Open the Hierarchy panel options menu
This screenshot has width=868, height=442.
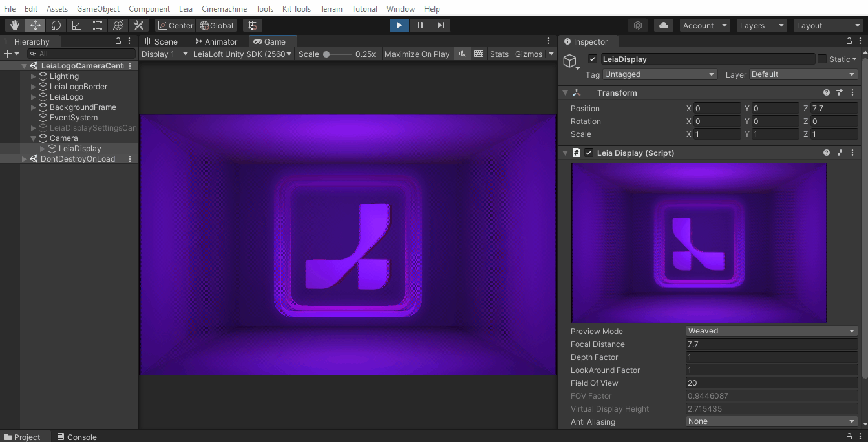point(130,41)
